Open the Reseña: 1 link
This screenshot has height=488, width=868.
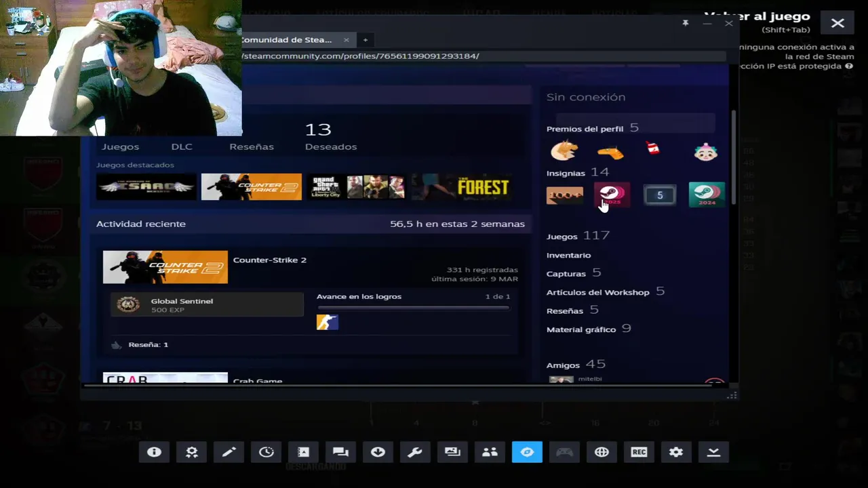pyautogui.click(x=148, y=344)
